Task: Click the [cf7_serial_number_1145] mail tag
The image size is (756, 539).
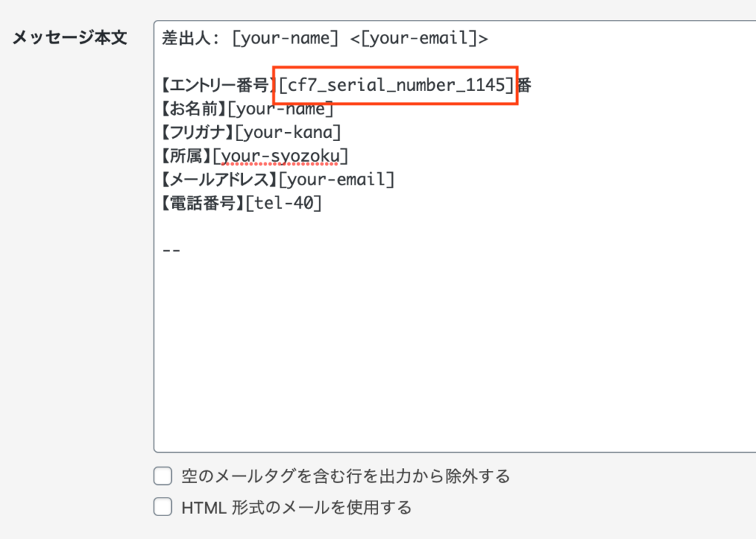Action: click(x=396, y=85)
